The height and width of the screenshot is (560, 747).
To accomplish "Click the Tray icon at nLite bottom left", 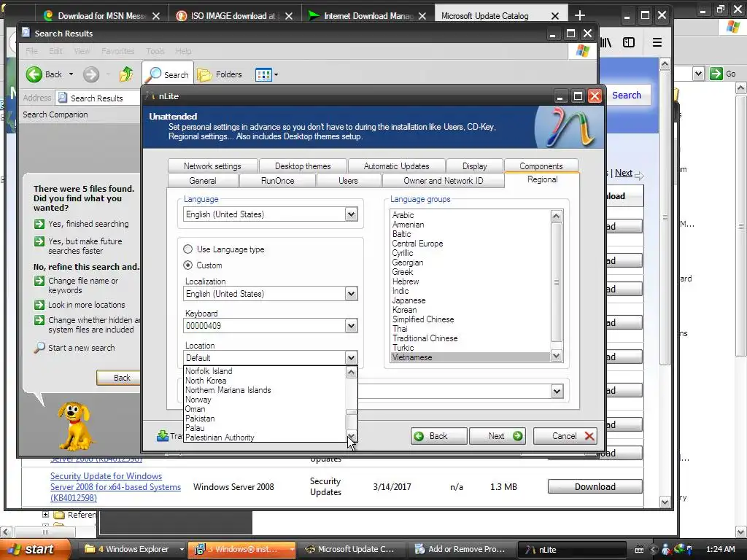I will 163,436.
